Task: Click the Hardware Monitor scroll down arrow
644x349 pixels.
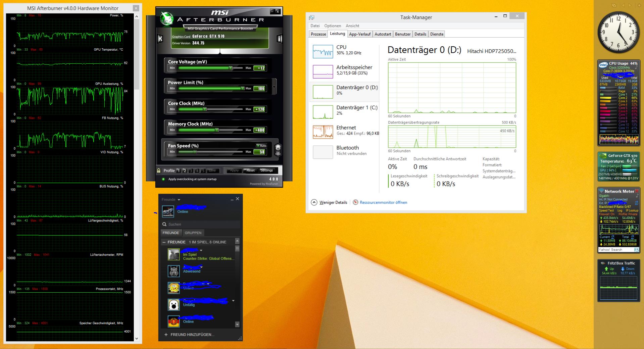Action: click(x=137, y=339)
